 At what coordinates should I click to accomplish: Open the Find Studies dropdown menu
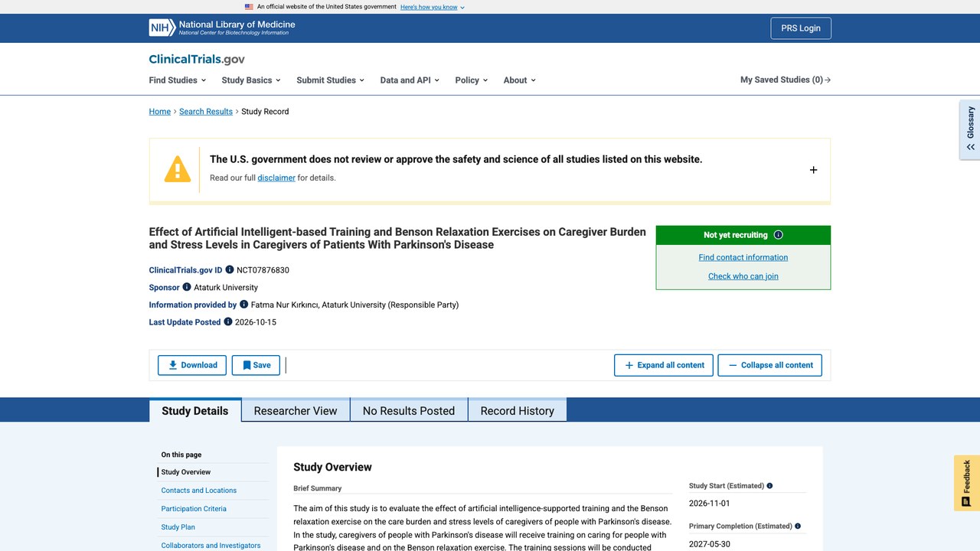[x=178, y=80]
